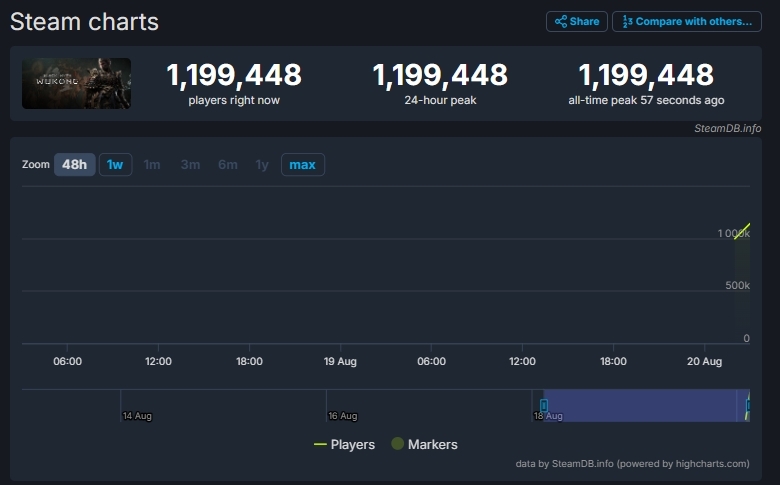Click the 14 Aug area in navigator
This screenshot has width=780, height=485.
[137, 414]
